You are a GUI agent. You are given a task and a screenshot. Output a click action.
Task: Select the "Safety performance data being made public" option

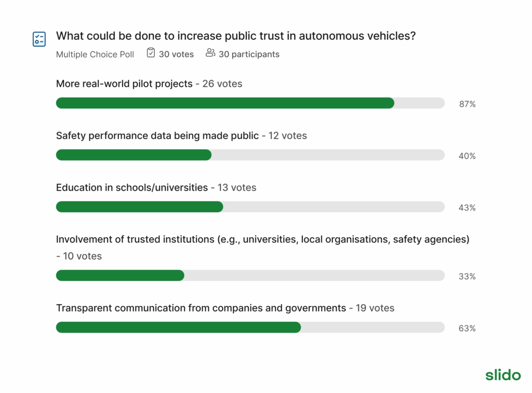coord(157,135)
